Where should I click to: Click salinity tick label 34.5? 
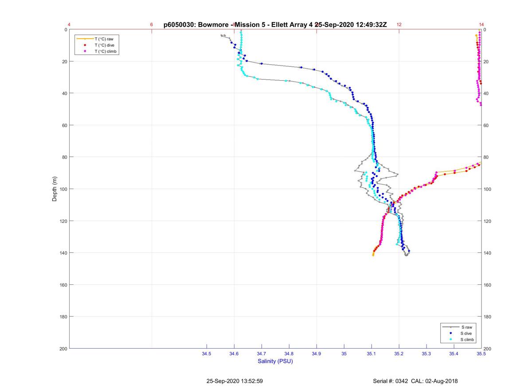[207, 353]
